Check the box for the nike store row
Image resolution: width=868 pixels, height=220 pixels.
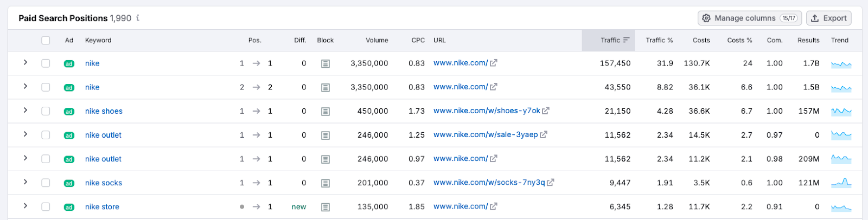pos(46,206)
